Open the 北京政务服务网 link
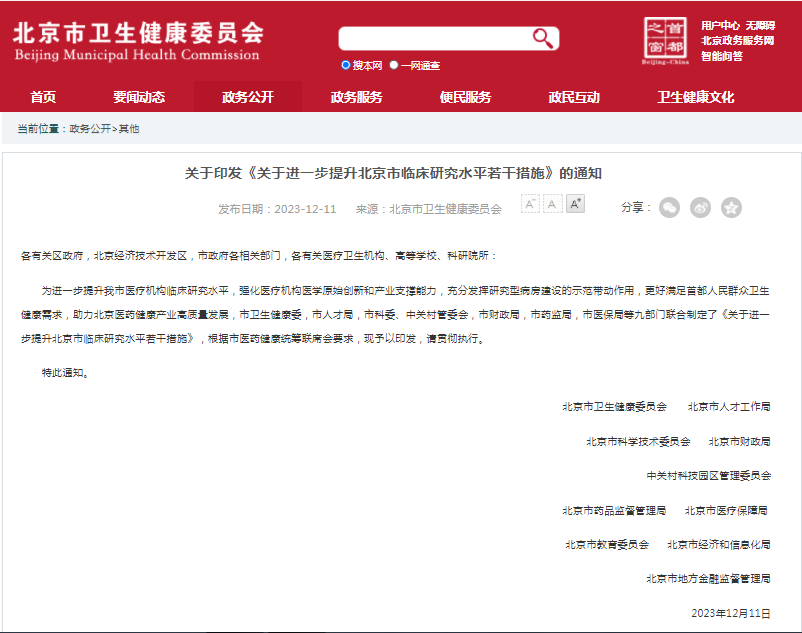 pyautogui.click(x=737, y=40)
